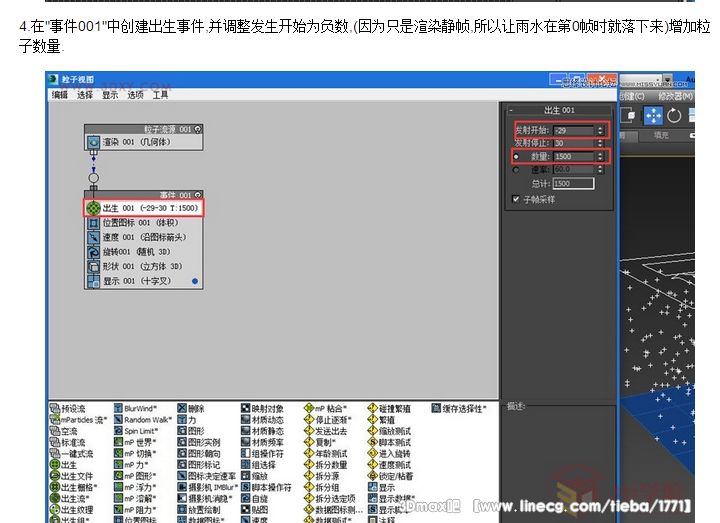The width and height of the screenshot is (720, 523).
Task: Open the 选项 menu
Action: tap(135, 95)
